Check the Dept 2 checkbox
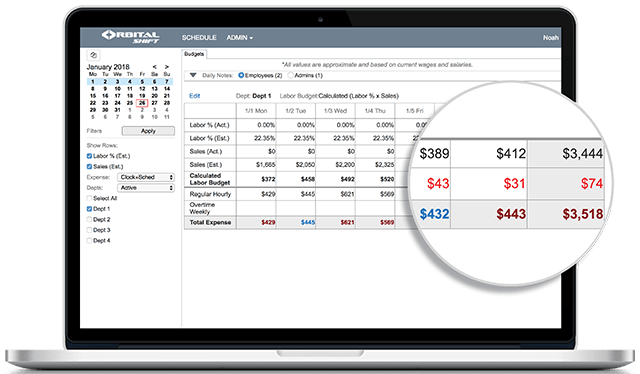 pyautogui.click(x=89, y=220)
